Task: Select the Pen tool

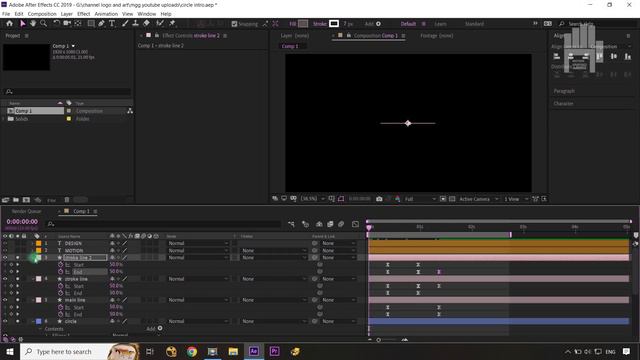Action: click(101, 24)
